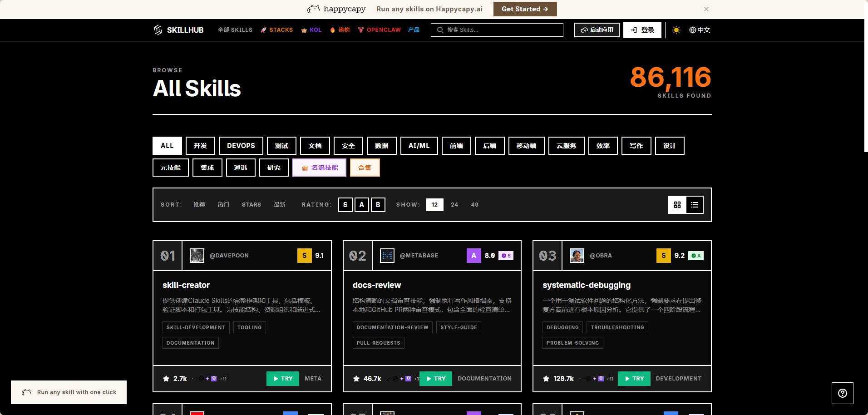Open 热榜 nav item with flame
This screenshot has width=868, height=415.
tap(340, 30)
